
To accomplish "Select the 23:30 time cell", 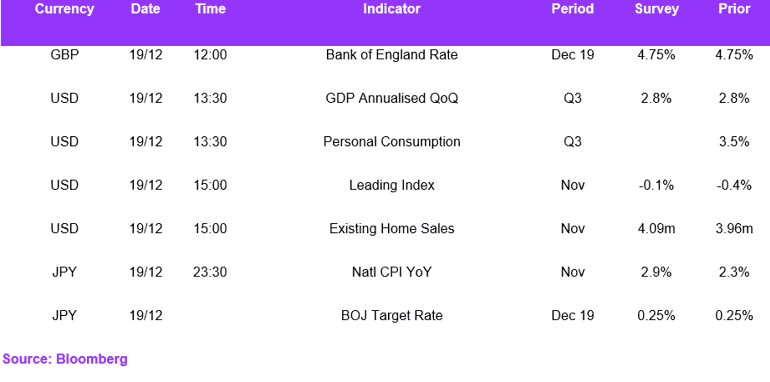I will point(210,272).
